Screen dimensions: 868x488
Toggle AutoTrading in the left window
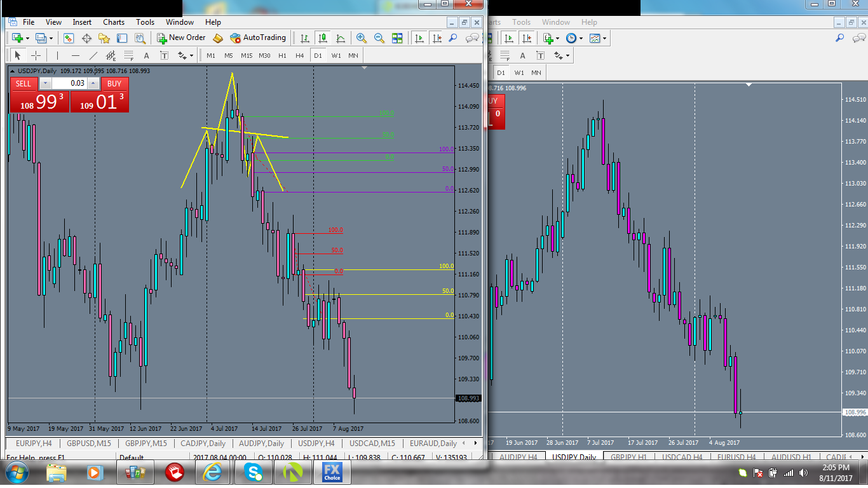coord(258,38)
